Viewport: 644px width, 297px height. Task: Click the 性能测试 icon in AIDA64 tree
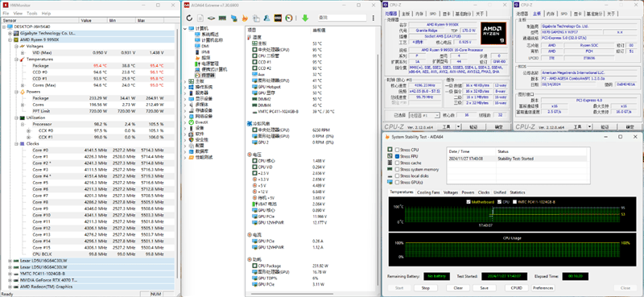pos(192,157)
